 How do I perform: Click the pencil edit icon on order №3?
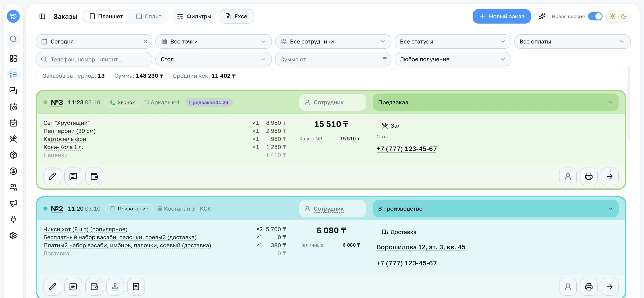pos(52,176)
